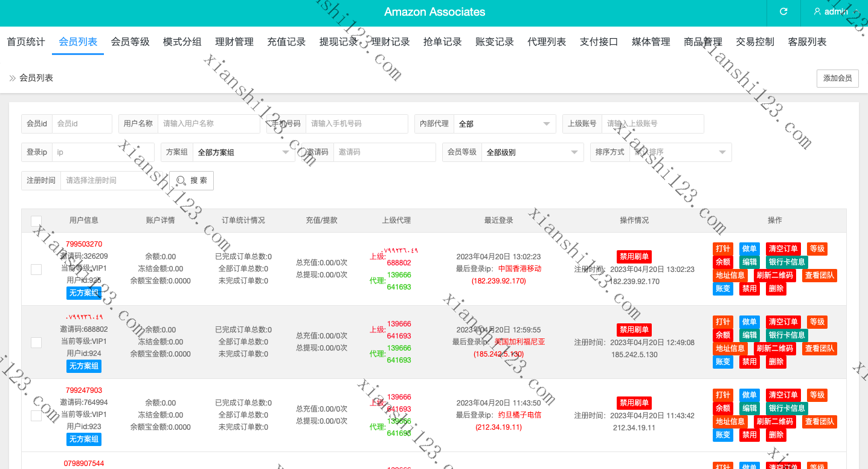Open the 排序方式 dropdown
The width and height of the screenshot is (868, 469).
(681, 152)
